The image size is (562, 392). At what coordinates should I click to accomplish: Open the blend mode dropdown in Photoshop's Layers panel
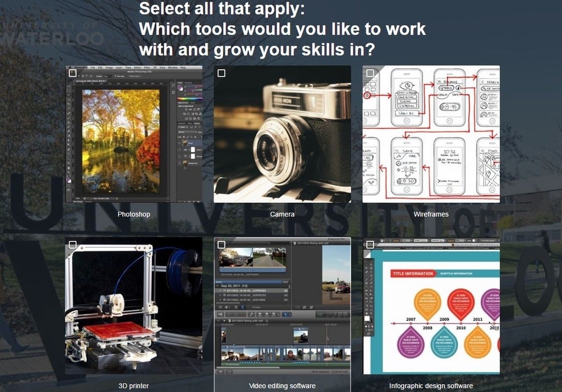(x=184, y=133)
